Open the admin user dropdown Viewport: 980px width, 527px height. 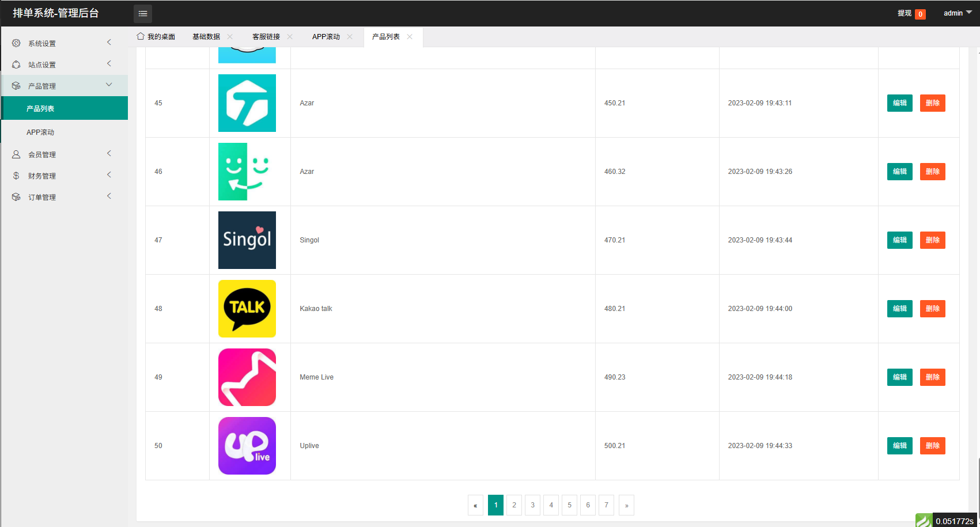click(957, 13)
